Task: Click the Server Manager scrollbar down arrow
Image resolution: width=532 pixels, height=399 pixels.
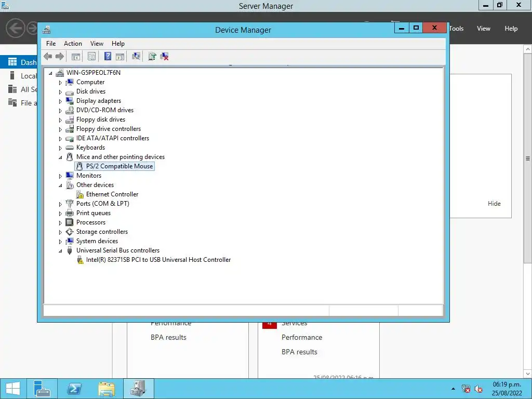Action: point(528,374)
